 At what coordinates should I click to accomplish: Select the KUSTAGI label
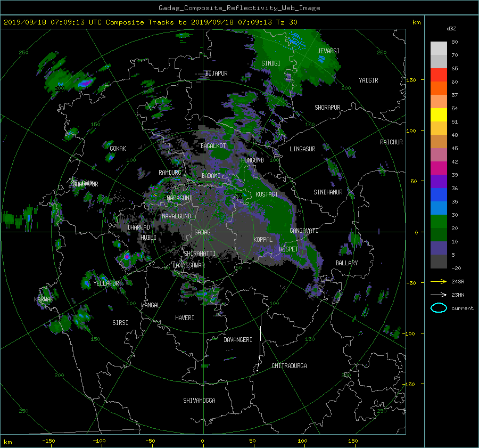coord(267,194)
